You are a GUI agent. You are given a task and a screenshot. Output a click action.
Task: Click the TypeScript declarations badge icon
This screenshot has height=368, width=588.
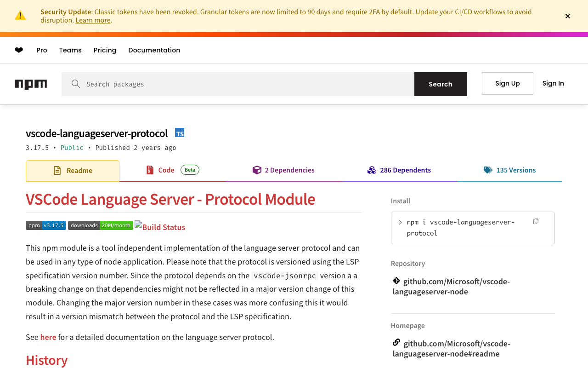(180, 133)
